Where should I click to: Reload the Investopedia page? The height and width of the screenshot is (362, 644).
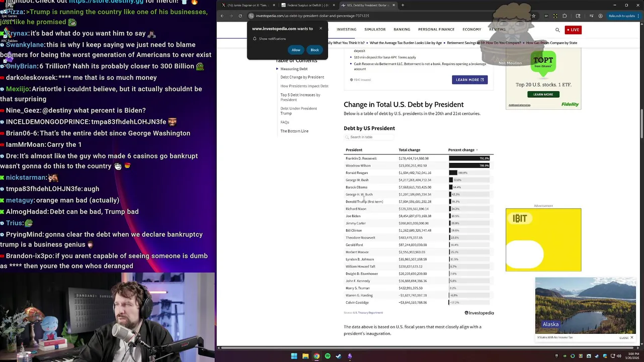click(240, 16)
